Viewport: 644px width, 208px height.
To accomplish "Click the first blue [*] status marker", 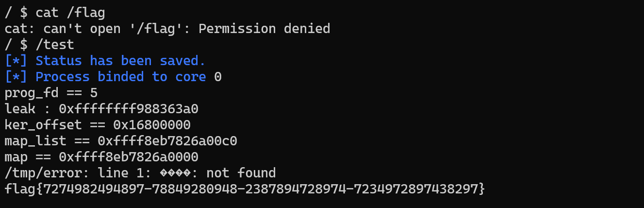I will (x=16, y=61).
